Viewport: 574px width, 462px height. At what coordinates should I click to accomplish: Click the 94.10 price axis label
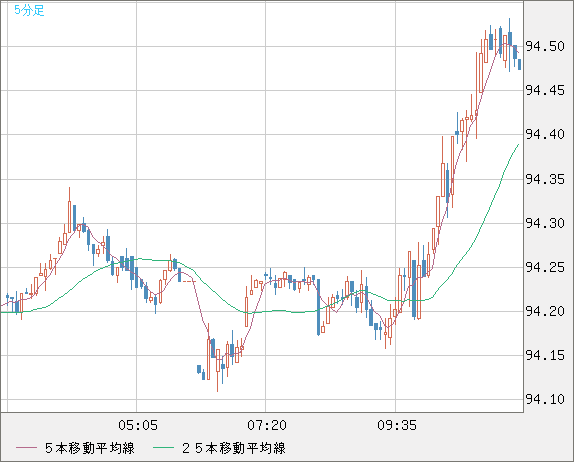point(545,399)
